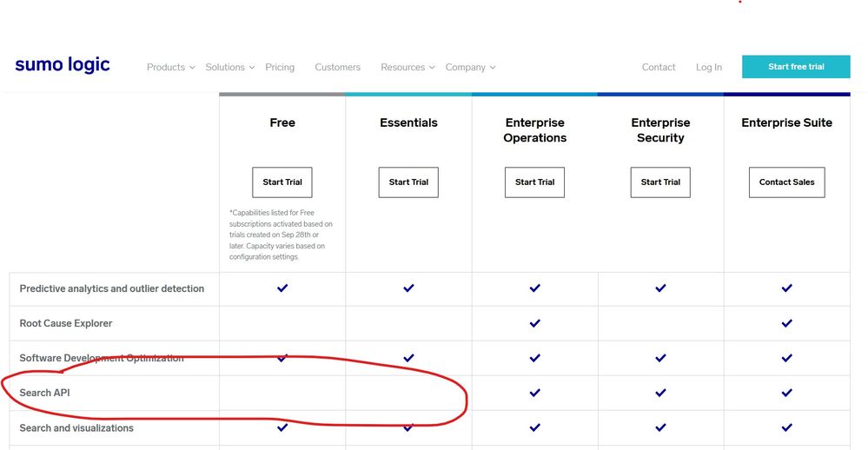Click Root Cause Explorer checkmark in Enterprise Operations
Screen dimensions: 868x450
534,323
